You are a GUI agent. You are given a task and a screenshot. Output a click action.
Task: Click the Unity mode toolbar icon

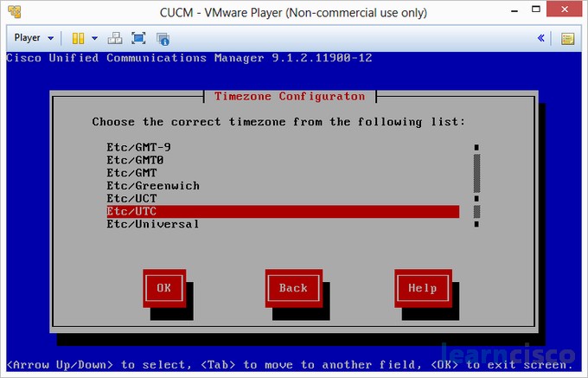tap(163, 38)
